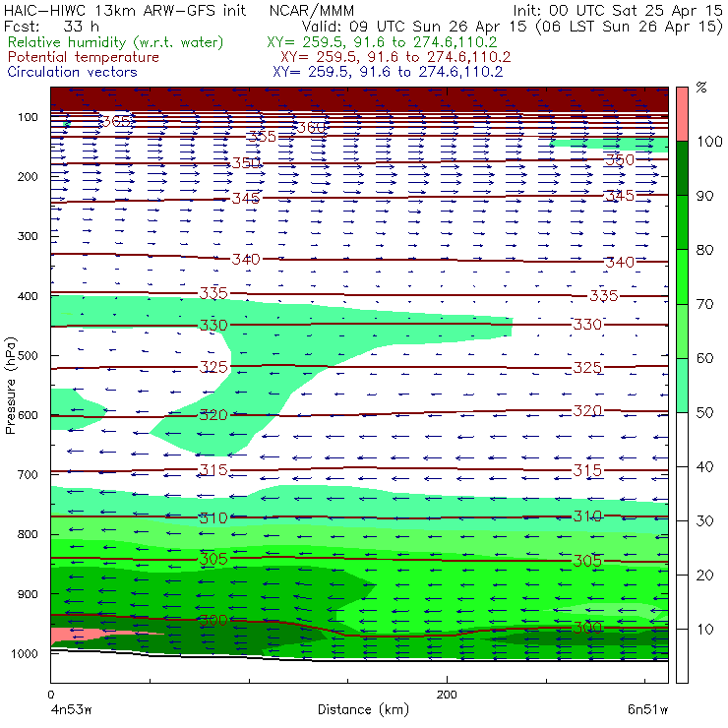Viewport: 728px width, 728px height.
Task: Click the 'Pressure (hPa)' axis title
Action: [x=10, y=386]
